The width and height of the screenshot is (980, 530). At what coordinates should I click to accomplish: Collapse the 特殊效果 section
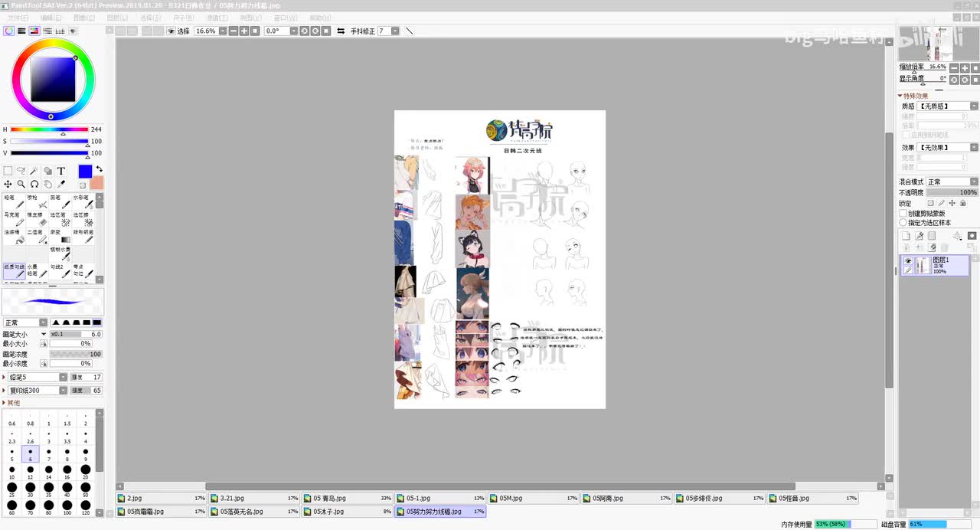coord(900,97)
